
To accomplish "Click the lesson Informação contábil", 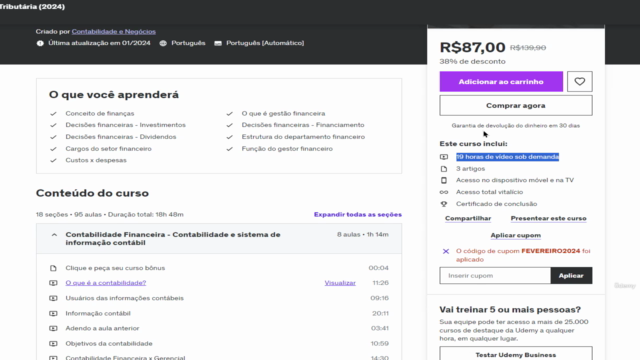I will point(98,313).
